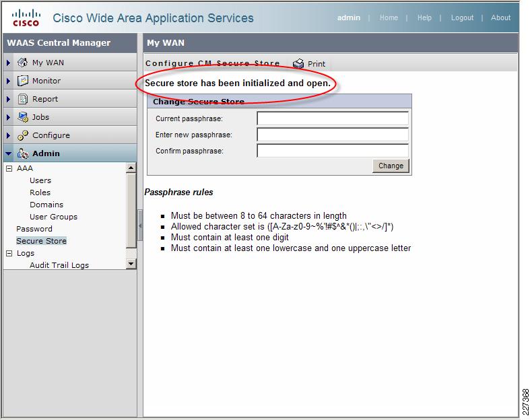Click the "Change Secure Store" panel title
530x420 pixels.
(199, 102)
